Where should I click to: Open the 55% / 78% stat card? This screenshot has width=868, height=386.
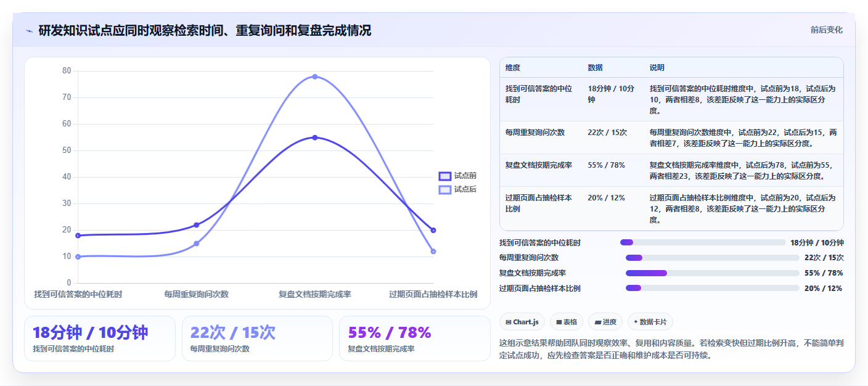[x=414, y=339]
